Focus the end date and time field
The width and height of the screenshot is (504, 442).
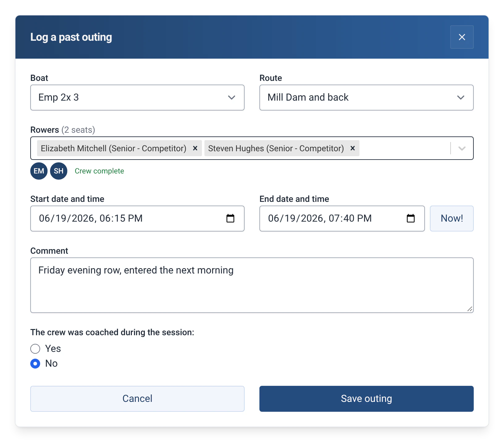click(x=342, y=219)
